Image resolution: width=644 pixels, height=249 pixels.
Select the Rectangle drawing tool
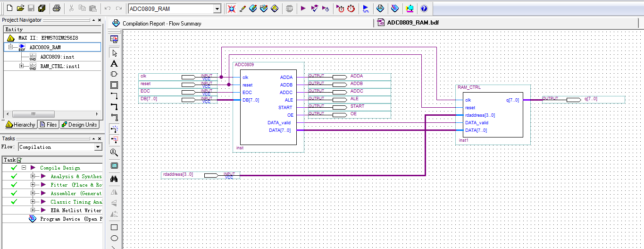pyautogui.click(x=114, y=227)
